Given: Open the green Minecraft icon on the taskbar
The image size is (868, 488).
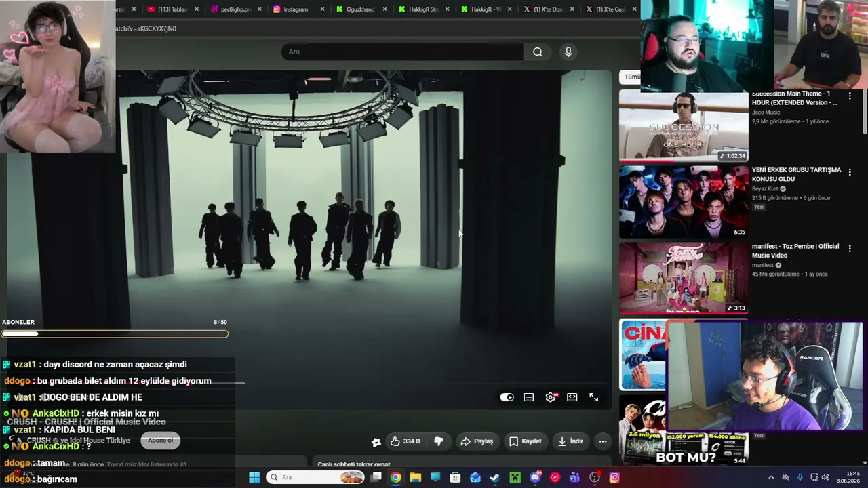Looking at the screenshot, I should [515, 478].
